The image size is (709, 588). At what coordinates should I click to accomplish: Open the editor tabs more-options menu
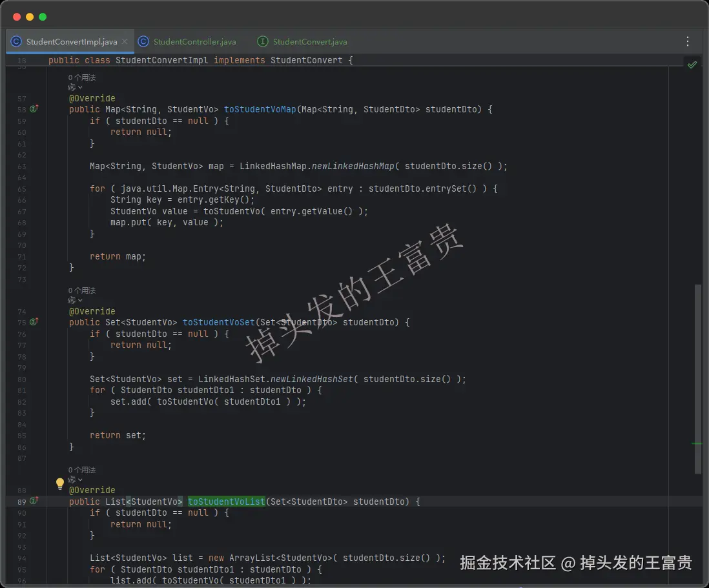tap(687, 41)
